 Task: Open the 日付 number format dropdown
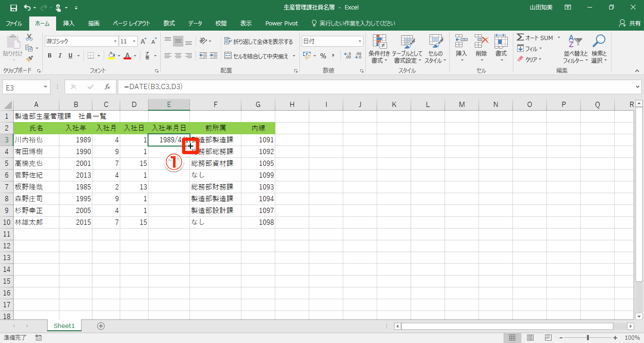click(x=360, y=41)
